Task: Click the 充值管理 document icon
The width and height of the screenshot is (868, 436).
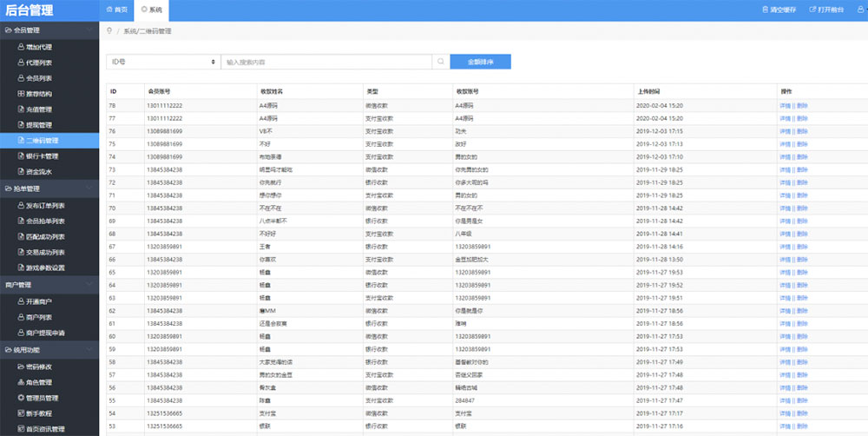Action: (x=21, y=109)
